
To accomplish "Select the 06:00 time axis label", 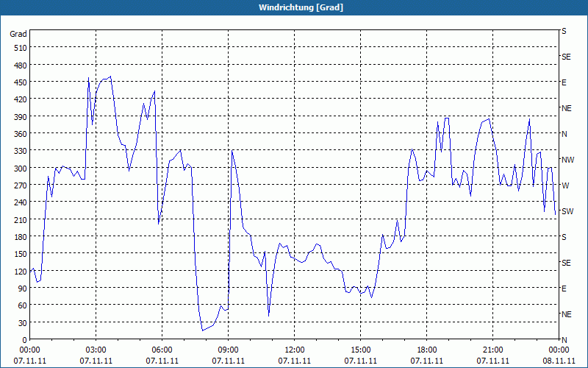I will point(162,350).
